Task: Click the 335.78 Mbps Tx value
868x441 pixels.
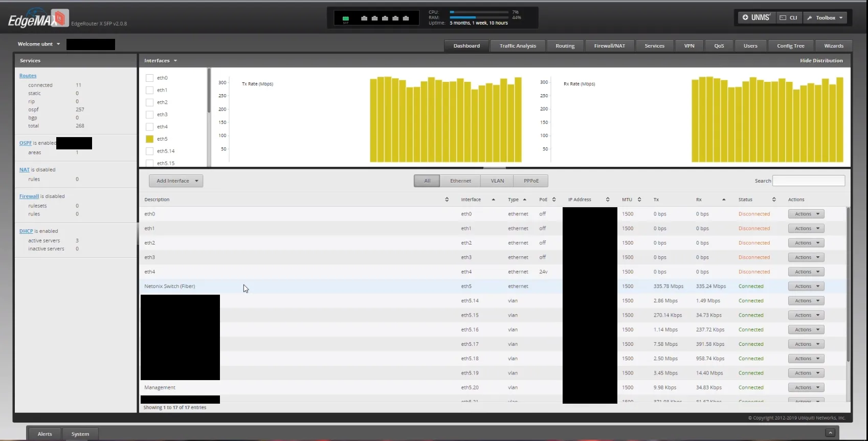Action: [x=668, y=286]
